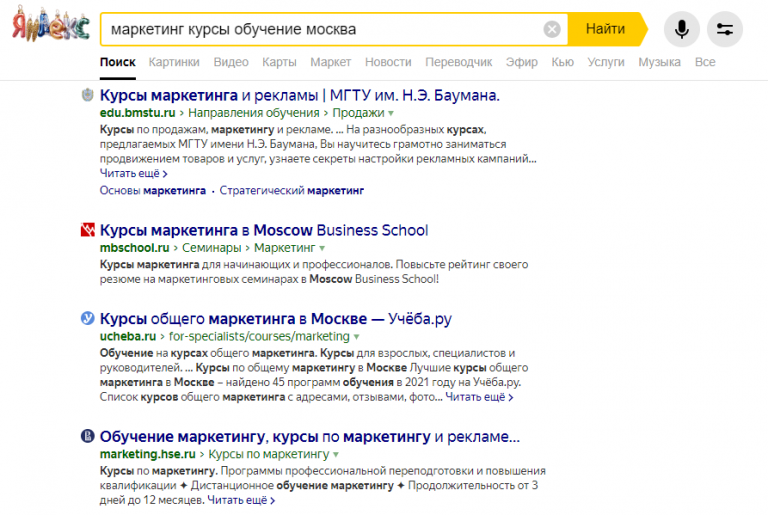Viewport: 768px width, 515px height.
Task: Follow the Основы маркетинга sublink
Action: 153,190
